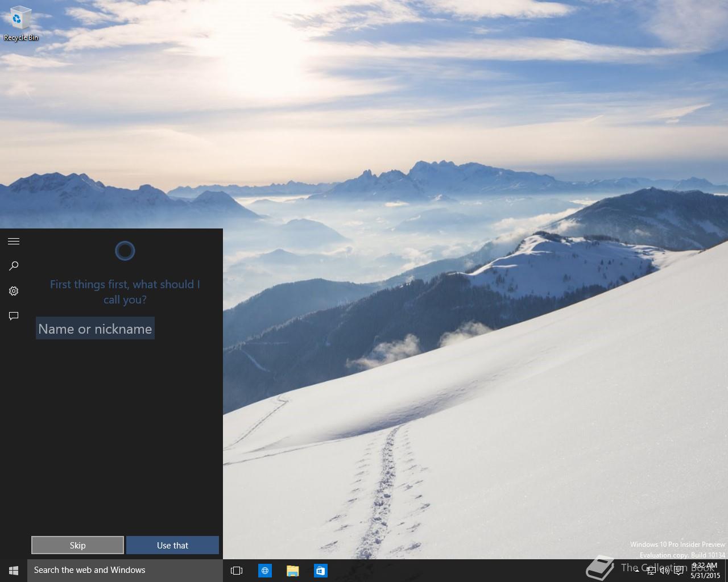Open network status tray icon

[x=651, y=571]
